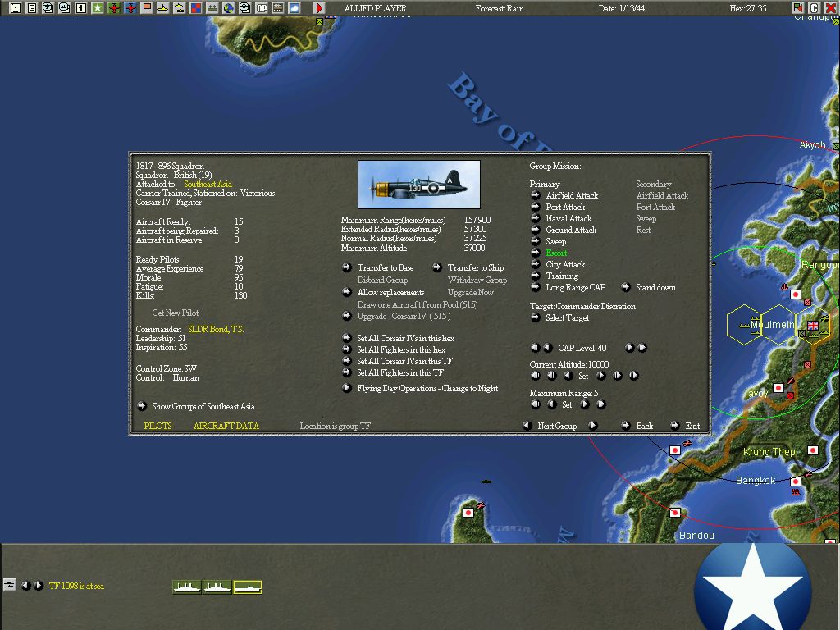
Task: Click the red plane on green background icon
Action: (113, 7)
